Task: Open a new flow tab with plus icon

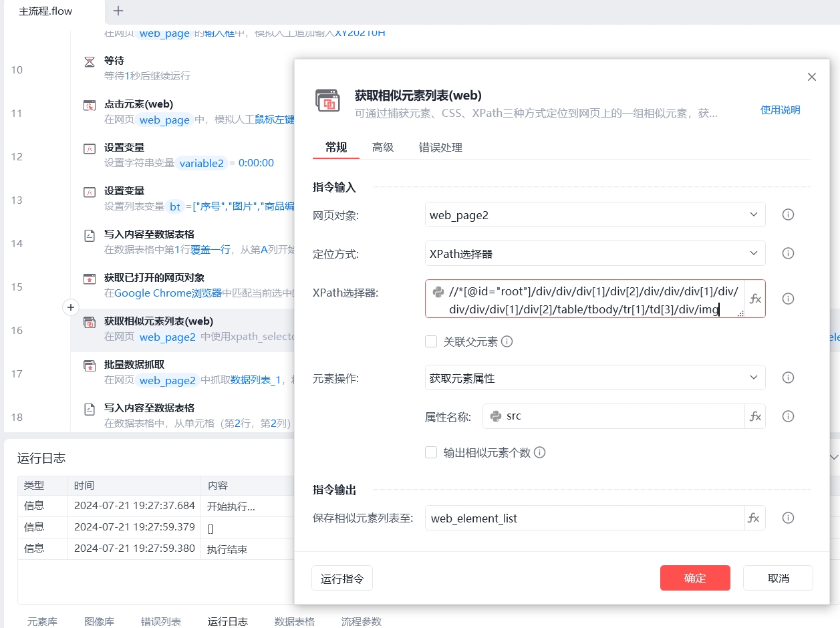Action: [x=118, y=11]
